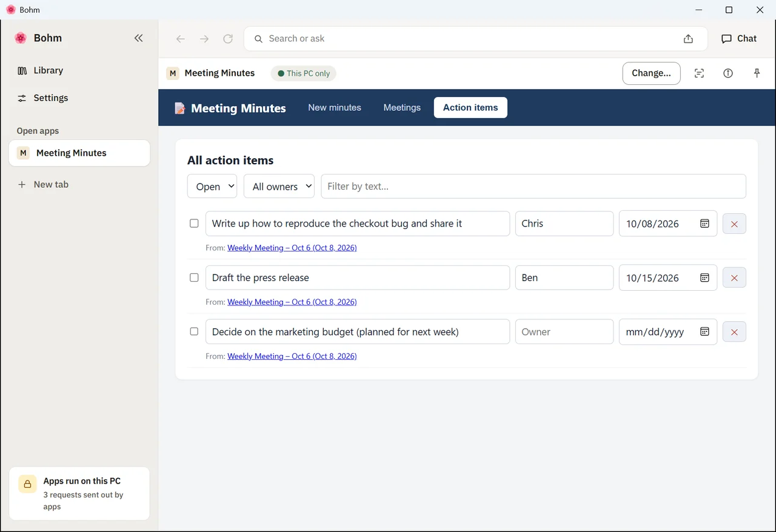
Task: Open the scan/capture icon next to Change
Action: (x=699, y=73)
